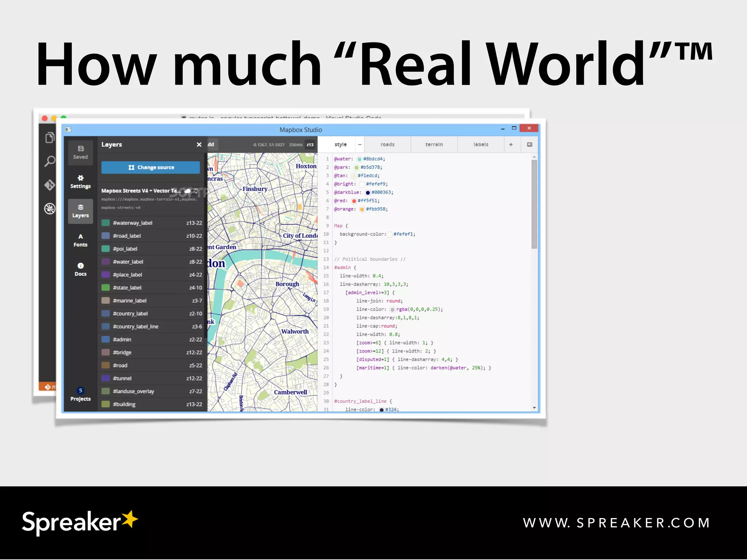The image size is (747, 560).
Task: Select the #road_label layer row
Action: [151, 236]
